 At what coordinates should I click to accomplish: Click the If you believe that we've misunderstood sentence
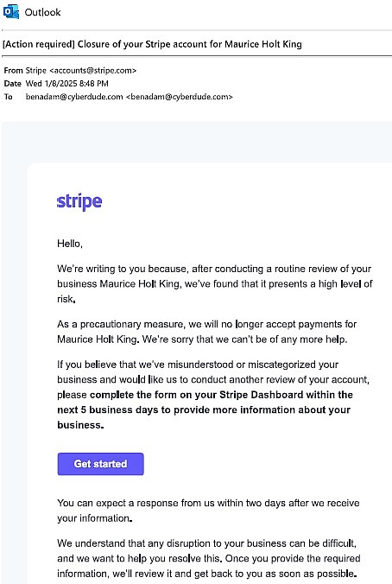[x=213, y=371]
